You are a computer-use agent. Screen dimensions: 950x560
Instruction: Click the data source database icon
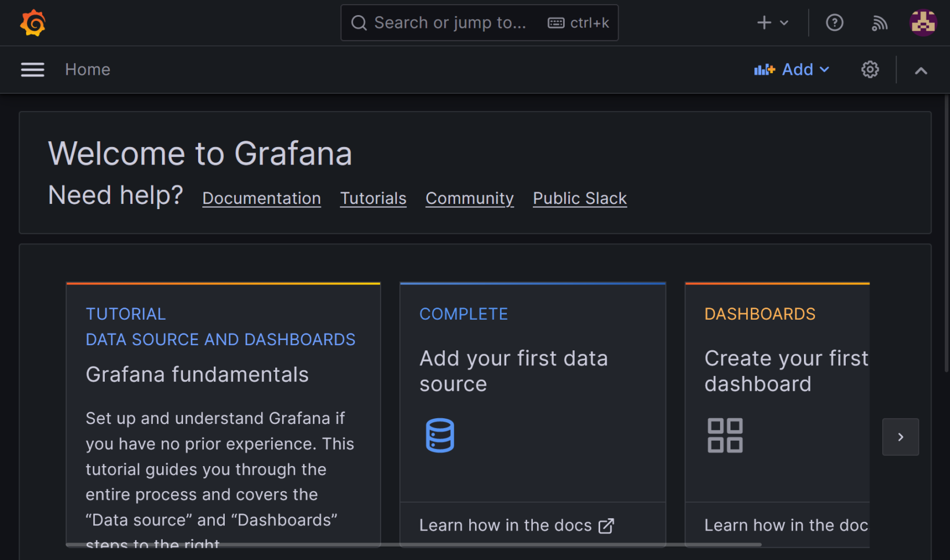pyautogui.click(x=440, y=435)
